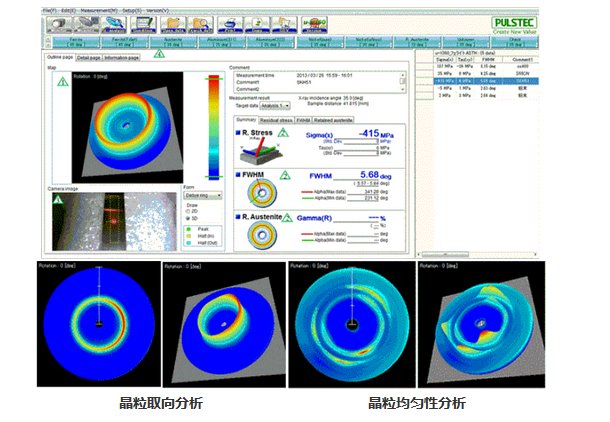Open the Setup(S) menu
This screenshot has width=610, height=422.
pos(134,11)
